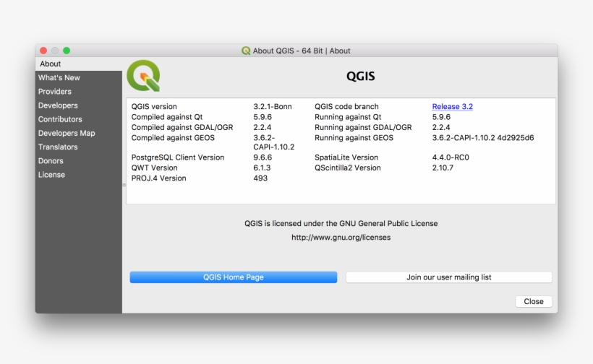Open Developers Map section

79,133
